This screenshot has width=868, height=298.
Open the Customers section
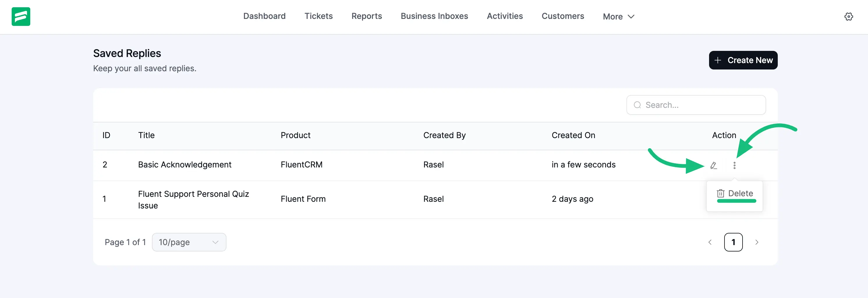point(562,16)
